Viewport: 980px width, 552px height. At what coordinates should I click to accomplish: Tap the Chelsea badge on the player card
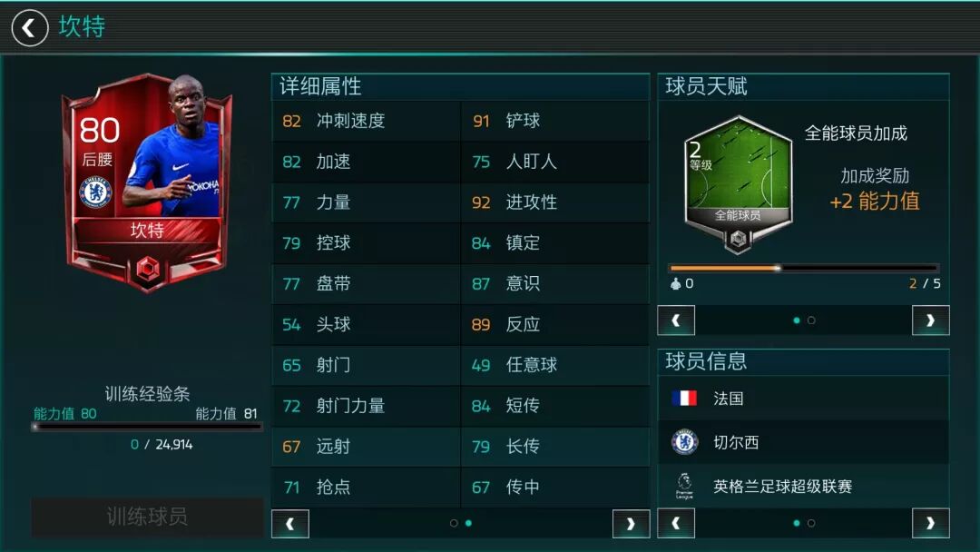coord(96,192)
